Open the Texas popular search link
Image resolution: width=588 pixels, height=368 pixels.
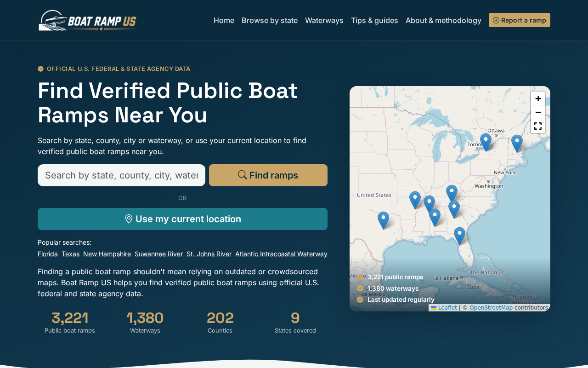coord(70,254)
